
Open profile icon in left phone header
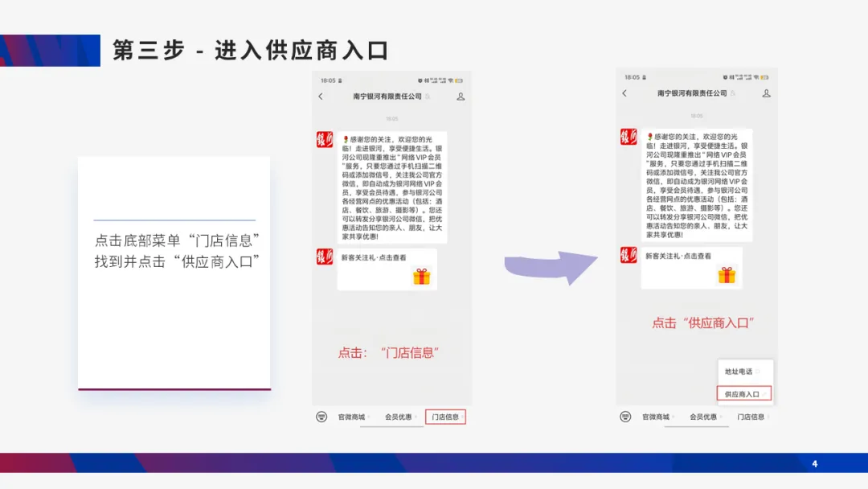point(461,97)
